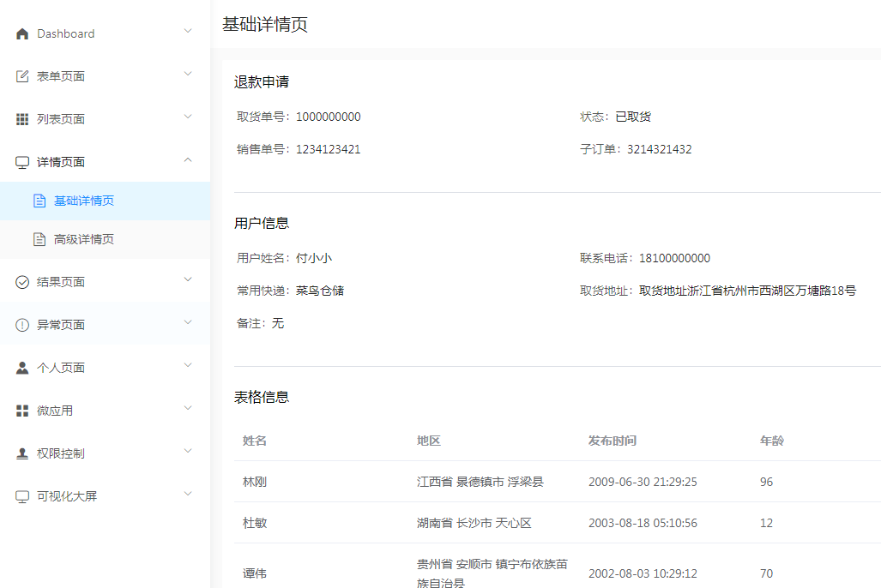Open the Dashboard menu item
881x588 pixels.
[x=105, y=33]
